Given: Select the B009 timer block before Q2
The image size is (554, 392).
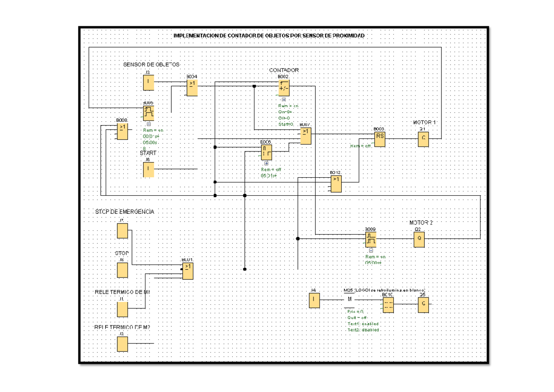Looking at the screenshot, I should pyautogui.click(x=370, y=239).
